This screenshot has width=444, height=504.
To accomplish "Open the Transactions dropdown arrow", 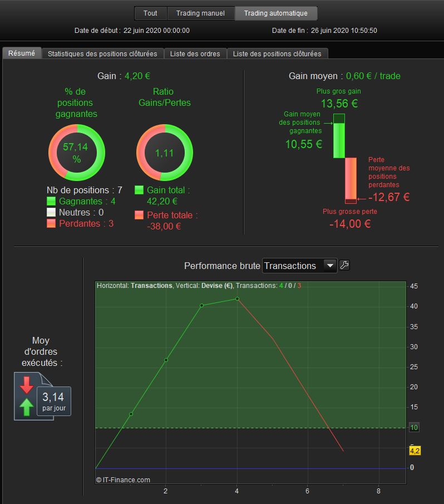I will point(330,266).
